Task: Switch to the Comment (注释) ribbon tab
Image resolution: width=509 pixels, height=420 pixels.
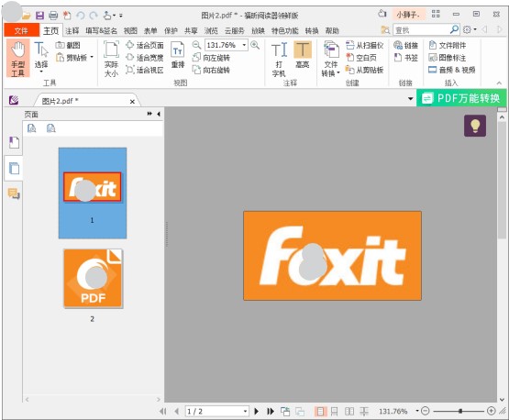Action: pos(72,31)
